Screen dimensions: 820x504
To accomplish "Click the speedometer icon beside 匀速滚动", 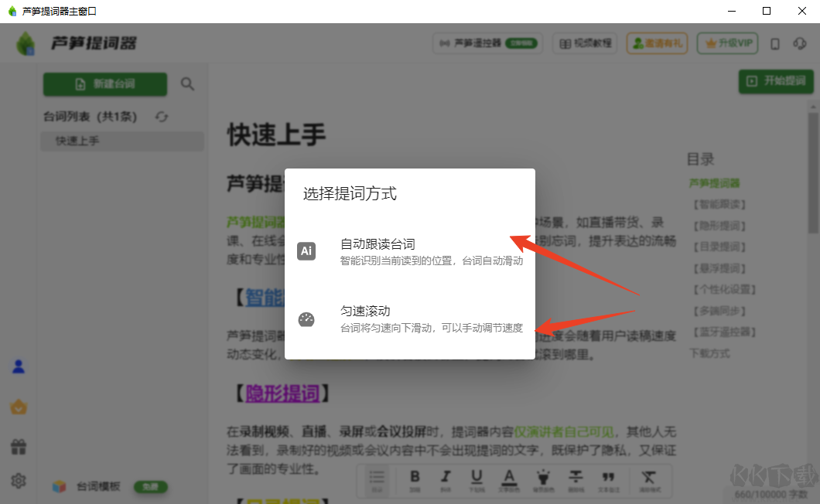I will [x=306, y=319].
